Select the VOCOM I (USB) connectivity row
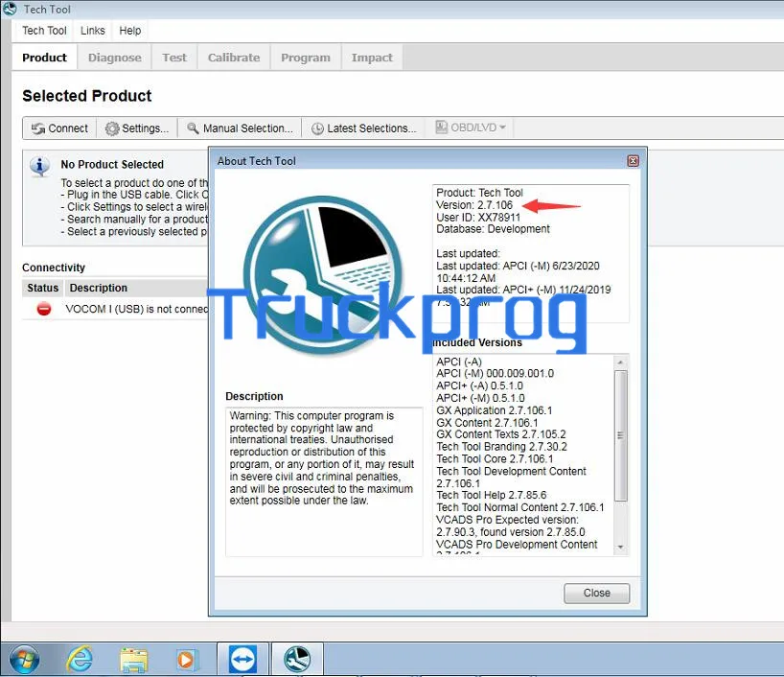The height and width of the screenshot is (677, 784). pyautogui.click(x=116, y=309)
